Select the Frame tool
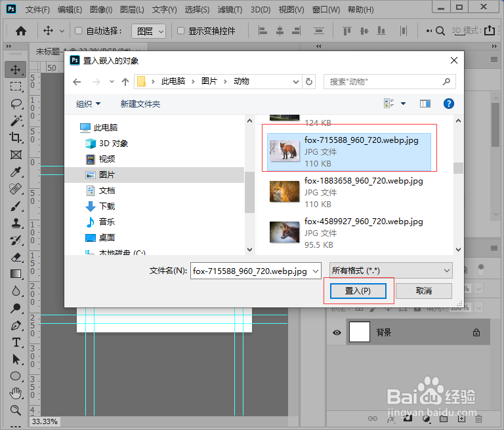The height and width of the screenshot is (430, 504). [x=16, y=155]
